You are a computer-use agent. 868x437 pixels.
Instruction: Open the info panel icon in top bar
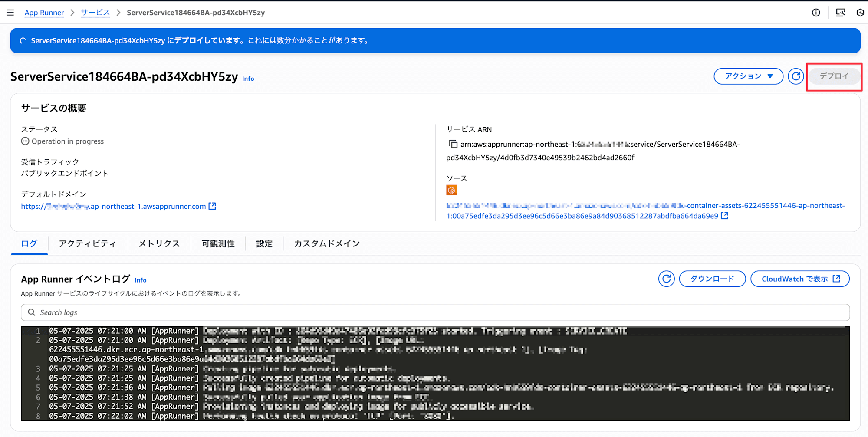(816, 13)
